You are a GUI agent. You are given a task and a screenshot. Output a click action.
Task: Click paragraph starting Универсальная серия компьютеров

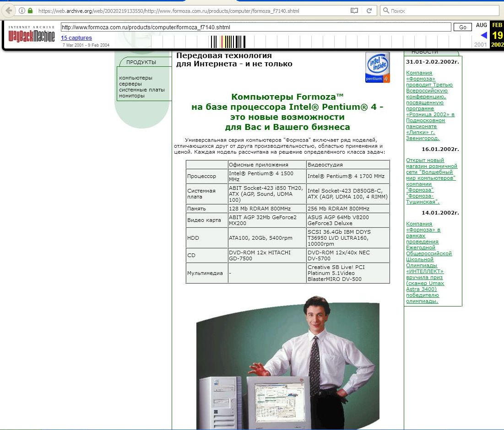(280, 146)
